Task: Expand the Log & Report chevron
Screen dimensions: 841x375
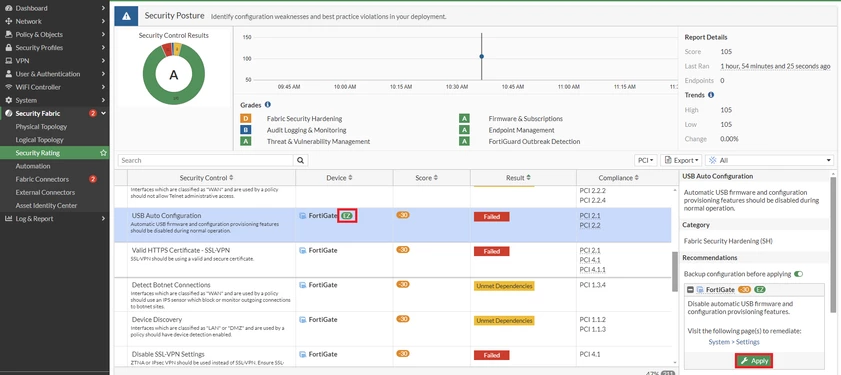Action: 104,218
